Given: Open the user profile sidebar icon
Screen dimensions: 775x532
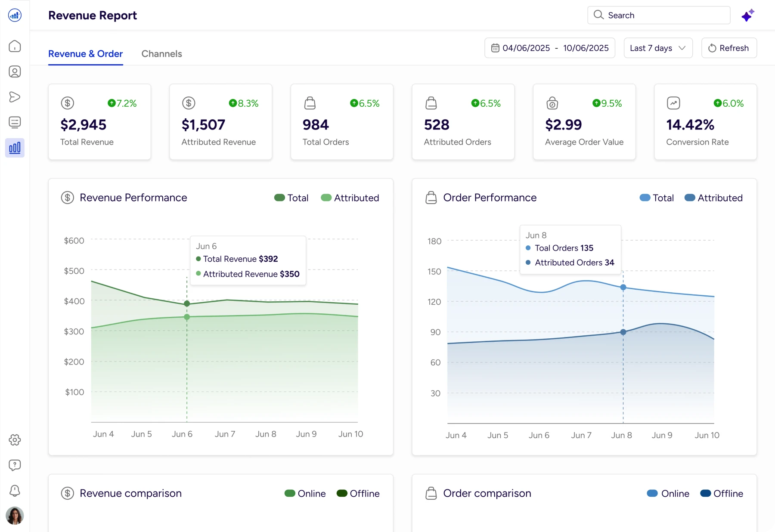Looking at the screenshot, I should [x=15, y=71].
